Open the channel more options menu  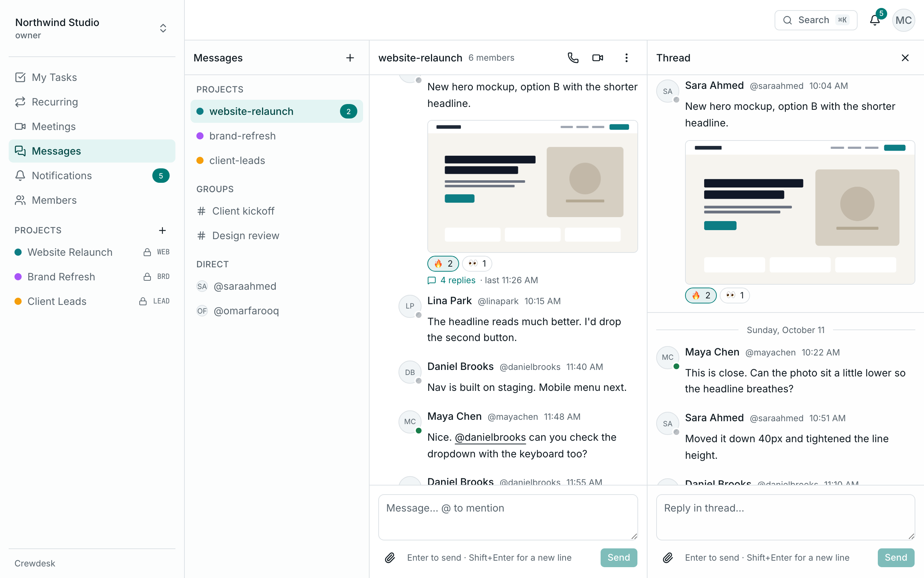click(x=626, y=58)
